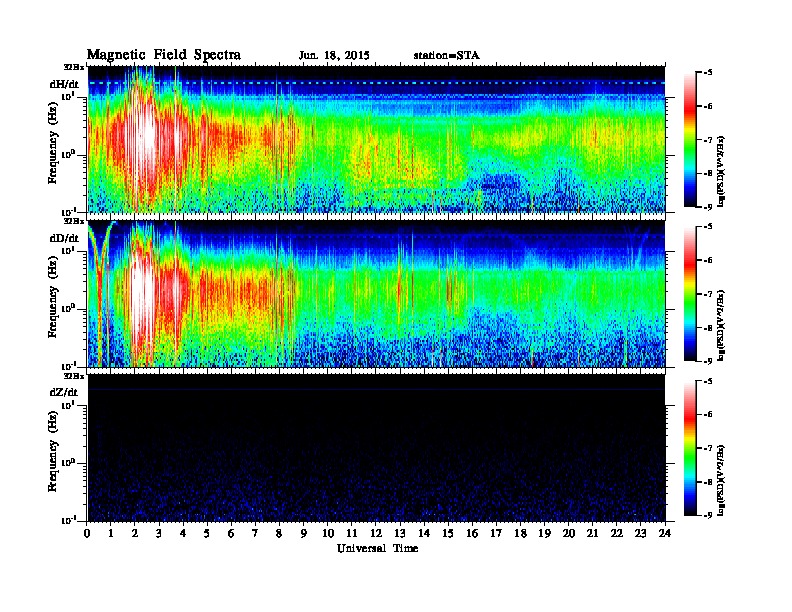792x612 pixels.
Task: Click hour label "14" on the time axis
Action: tap(424, 533)
